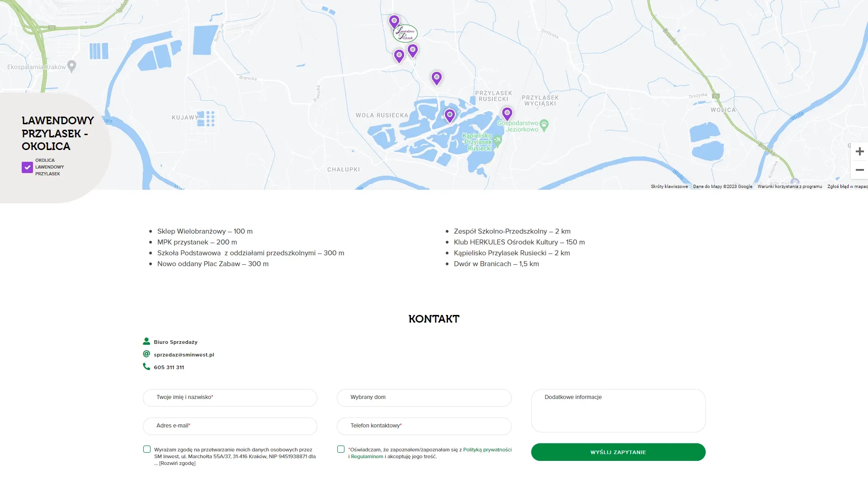This screenshot has width=868, height=488.
Task: Click the Sklep Wielobranżowy – 100 m item
Action: [205, 231]
